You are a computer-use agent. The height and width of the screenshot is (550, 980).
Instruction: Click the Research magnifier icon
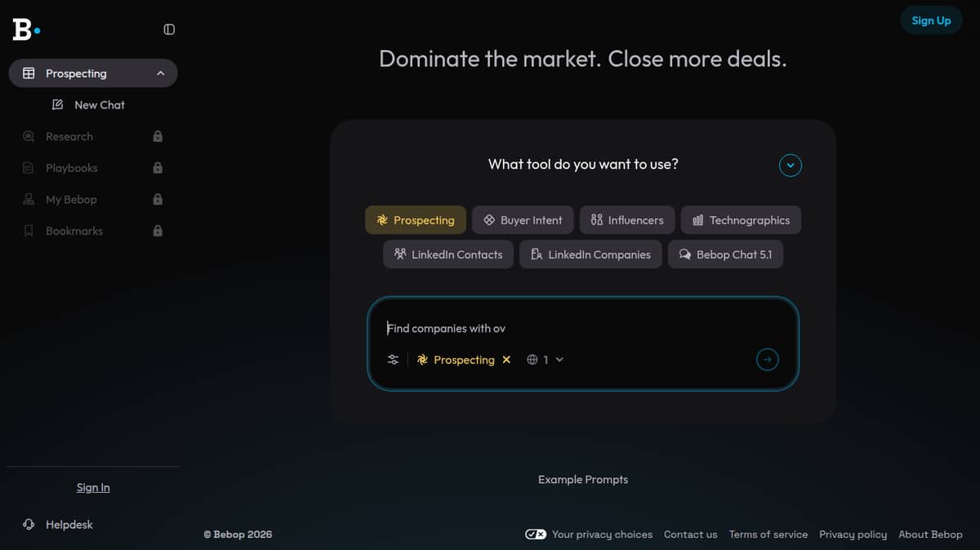[x=29, y=136]
